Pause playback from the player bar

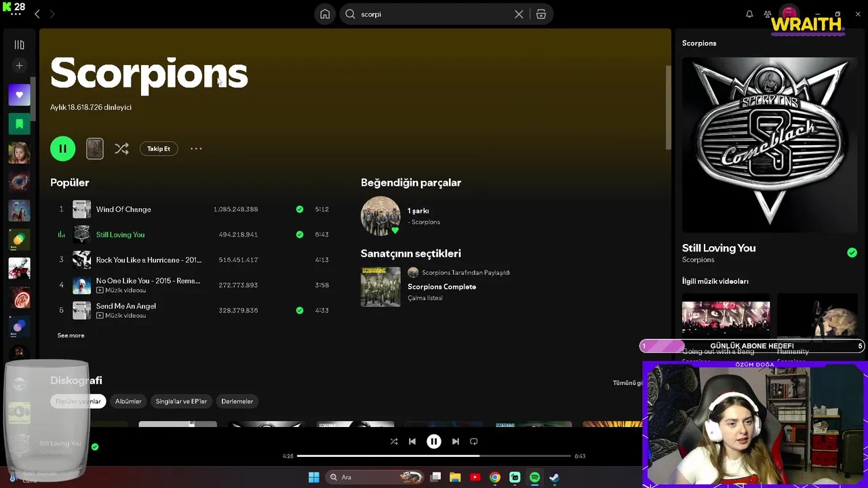[x=434, y=441]
